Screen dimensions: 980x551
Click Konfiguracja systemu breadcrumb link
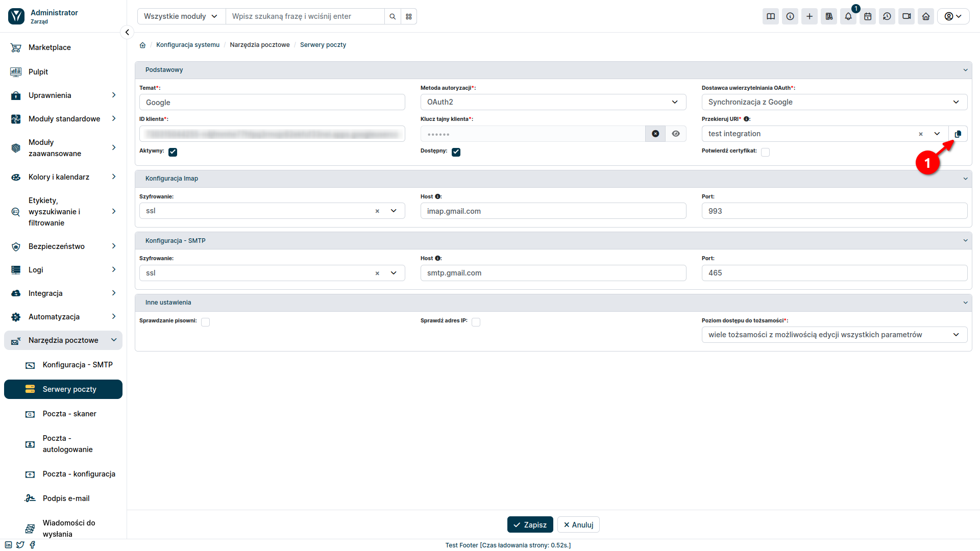pyautogui.click(x=187, y=44)
